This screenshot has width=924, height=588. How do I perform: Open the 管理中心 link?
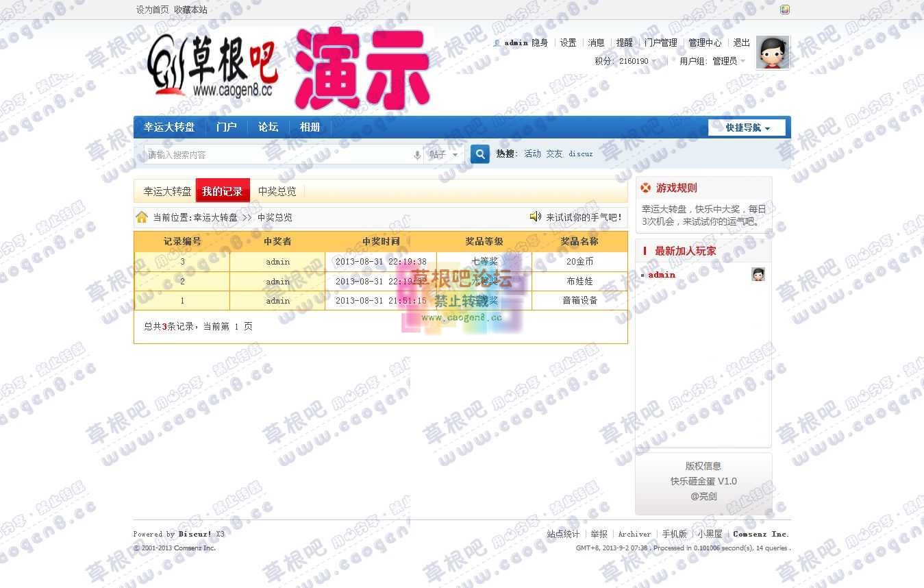point(704,42)
